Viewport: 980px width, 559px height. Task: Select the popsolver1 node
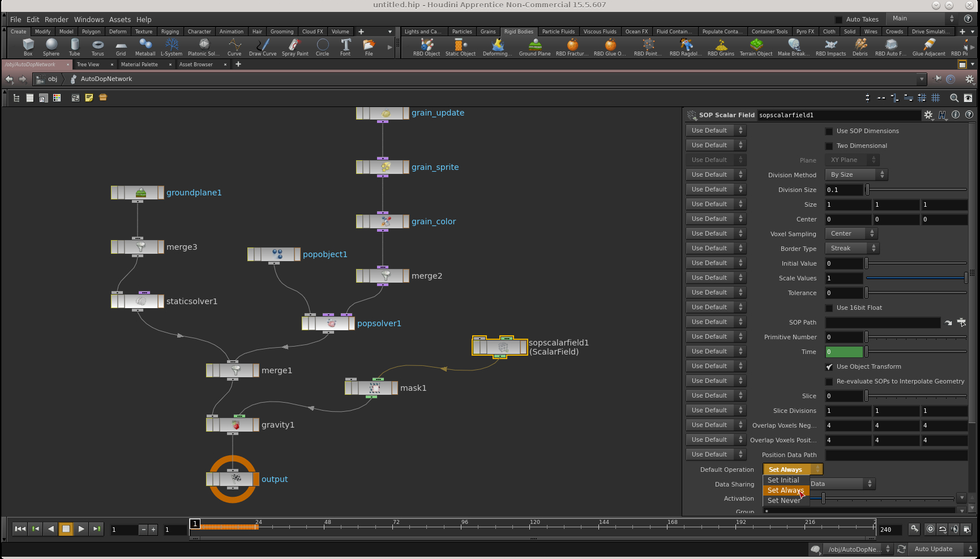pyautogui.click(x=328, y=323)
